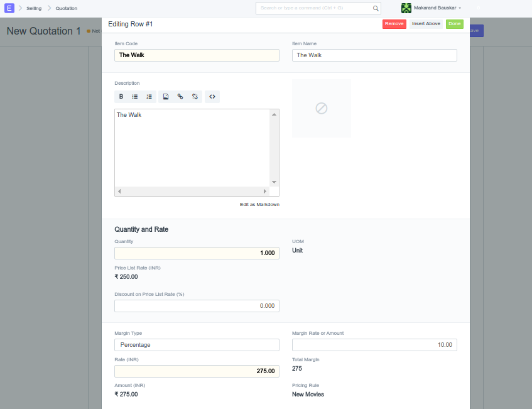Viewport: 532px width, 409px height.
Task: Remove hyperlink using the unlink icon
Action: click(195, 97)
